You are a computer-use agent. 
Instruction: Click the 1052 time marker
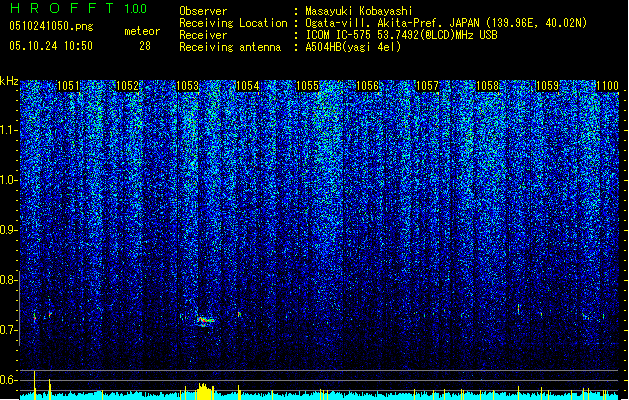click(127, 86)
